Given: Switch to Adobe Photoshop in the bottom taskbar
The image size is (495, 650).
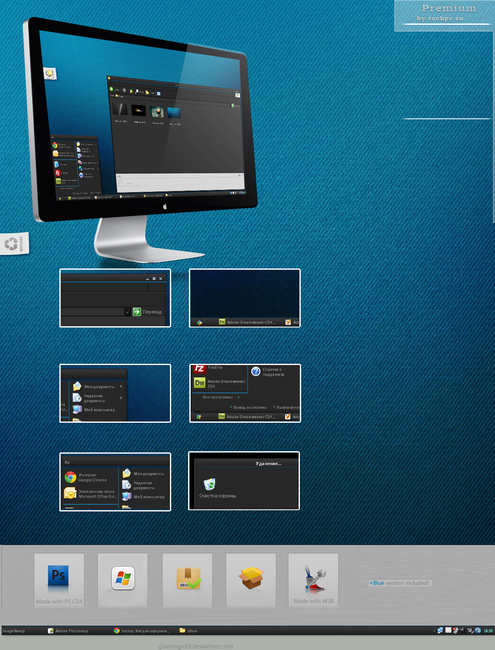Looking at the screenshot, I should click(68, 631).
